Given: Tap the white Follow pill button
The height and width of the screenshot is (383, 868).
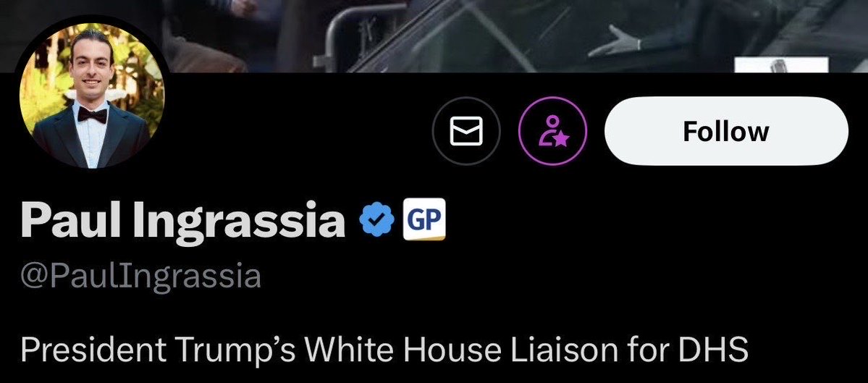Looking at the screenshot, I should (726, 131).
